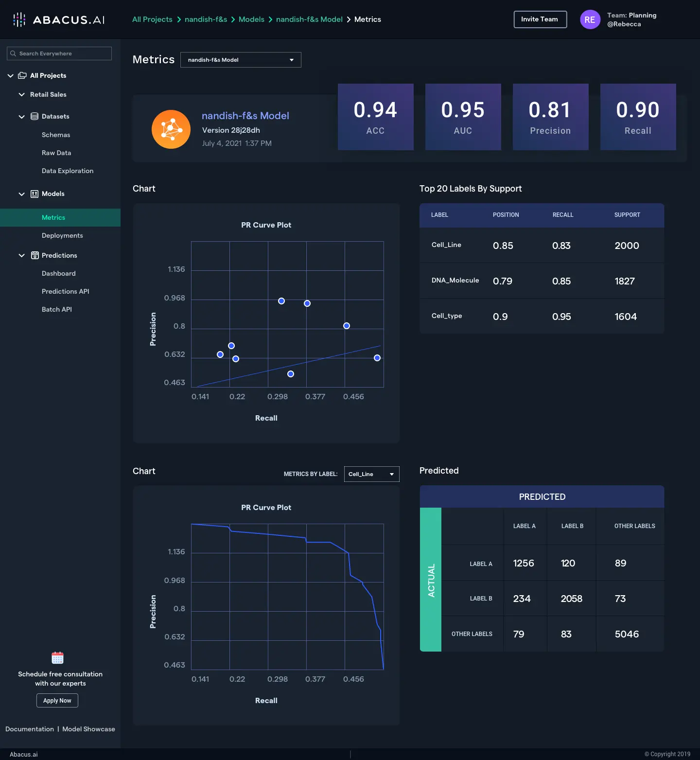The width and height of the screenshot is (700, 760).
Task: Click the RE user avatar
Action: point(590,19)
